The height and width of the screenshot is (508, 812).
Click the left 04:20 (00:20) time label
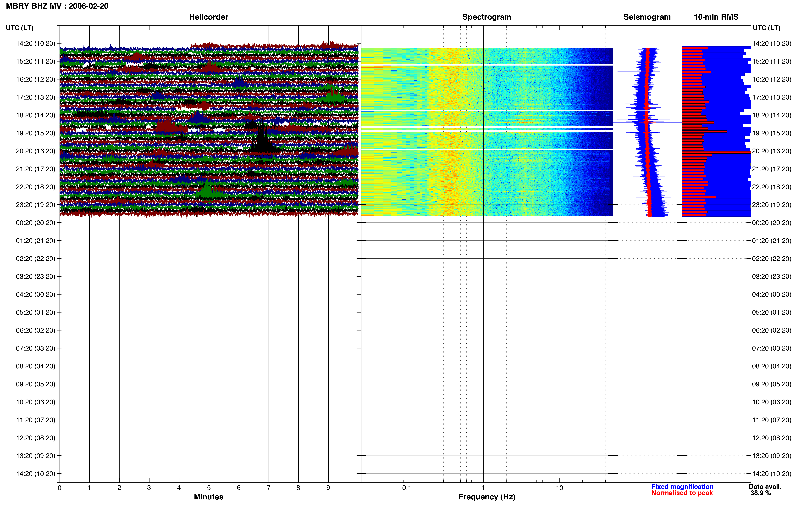pos(36,294)
